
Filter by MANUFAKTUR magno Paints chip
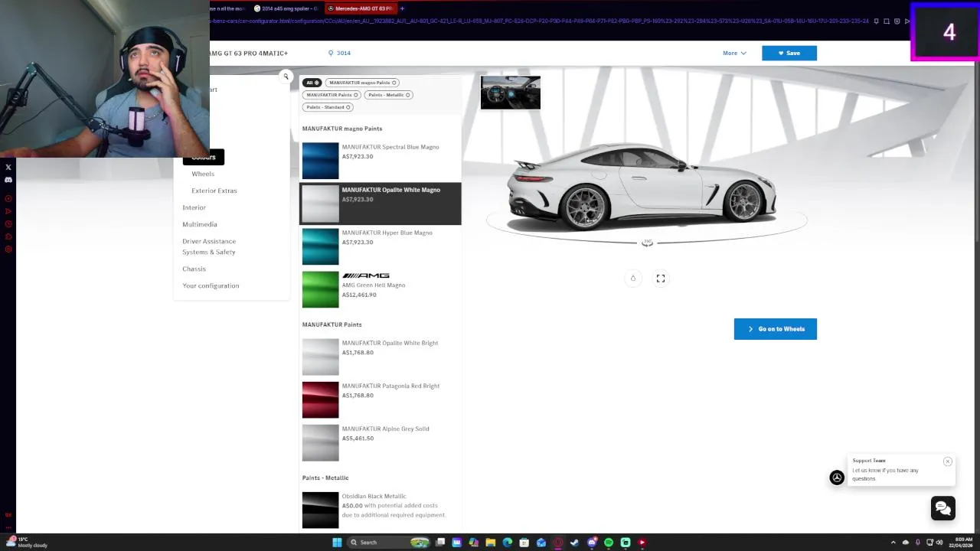[x=363, y=83]
